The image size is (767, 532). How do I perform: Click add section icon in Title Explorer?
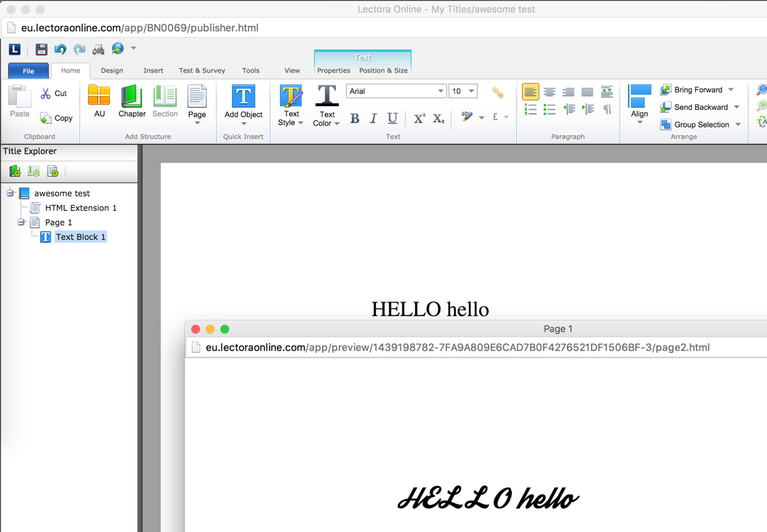33,171
